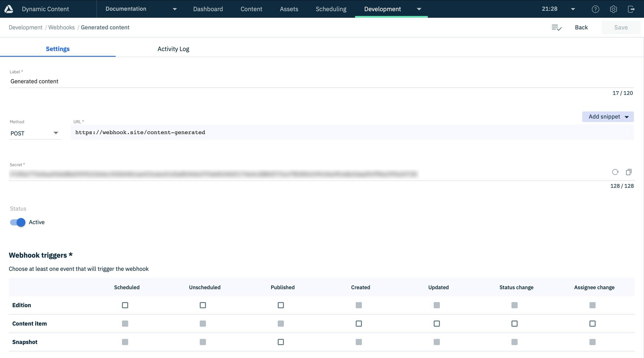Click the "128 / 128" secret counter
The height and width of the screenshot is (358, 644).
coord(622,186)
